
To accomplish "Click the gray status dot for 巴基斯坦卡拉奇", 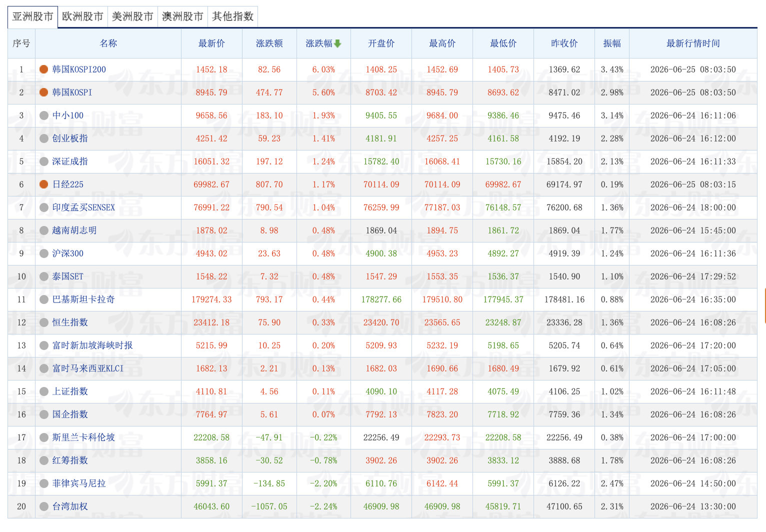I will 43,299.
